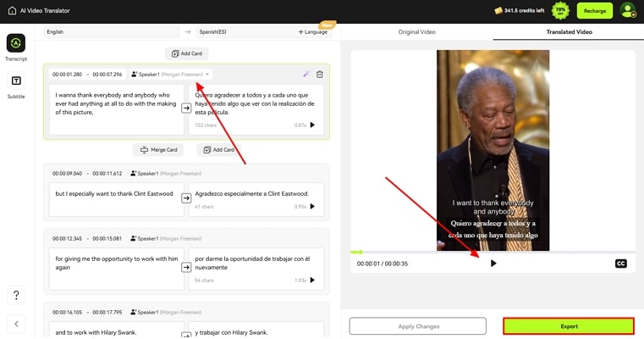644x339 pixels.
Task: Collapse the sidebar with the back chevron
Action: pos(16,324)
